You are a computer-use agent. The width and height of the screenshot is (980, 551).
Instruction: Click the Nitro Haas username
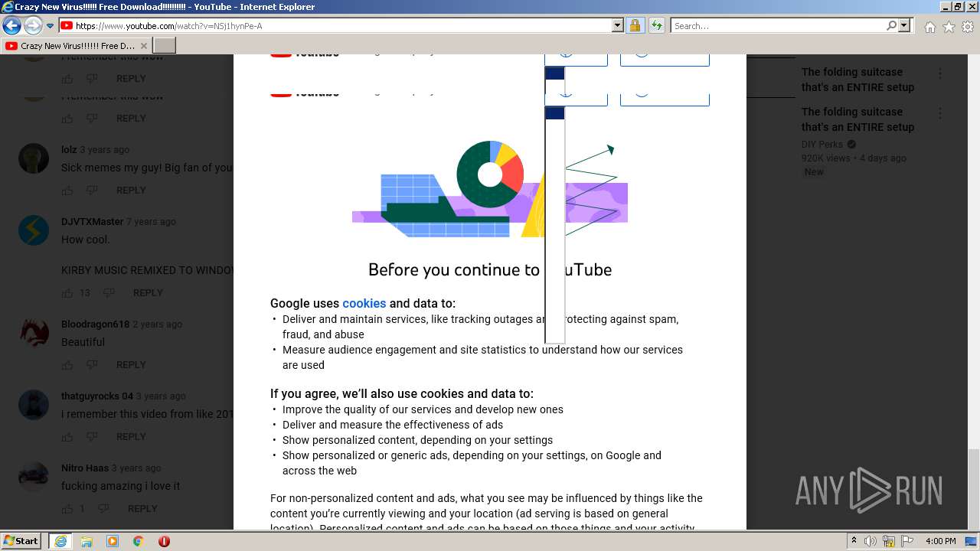(85, 468)
